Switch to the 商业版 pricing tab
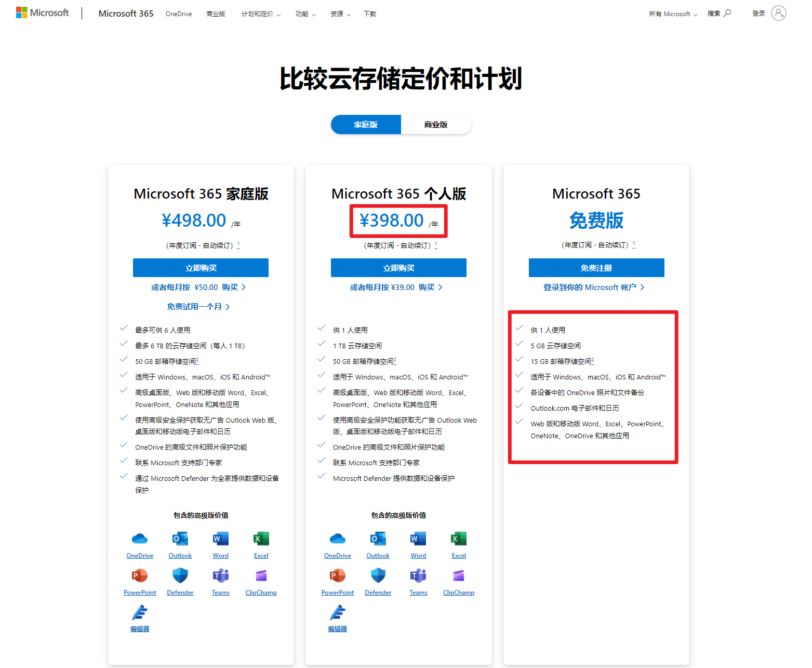 (x=436, y=125)
